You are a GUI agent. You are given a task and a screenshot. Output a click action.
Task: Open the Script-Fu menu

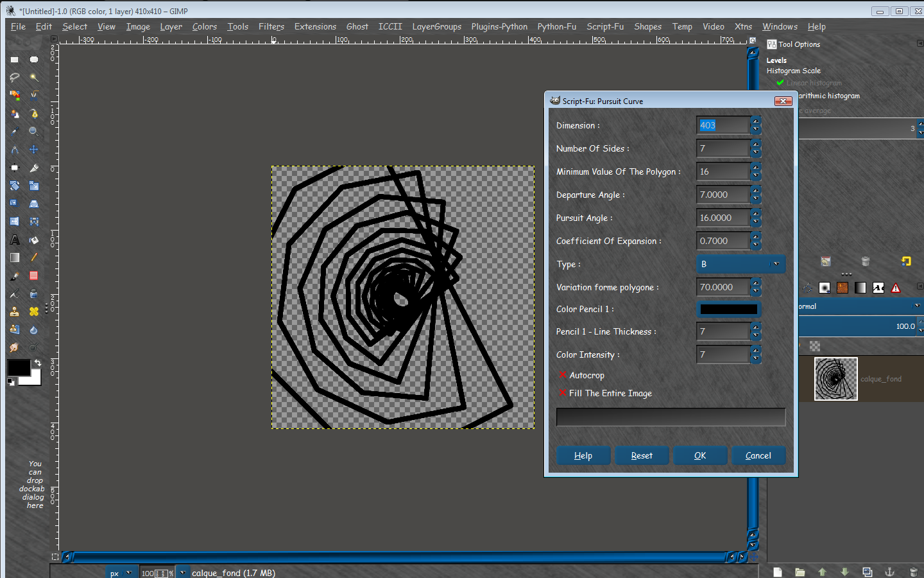point(605,26)
